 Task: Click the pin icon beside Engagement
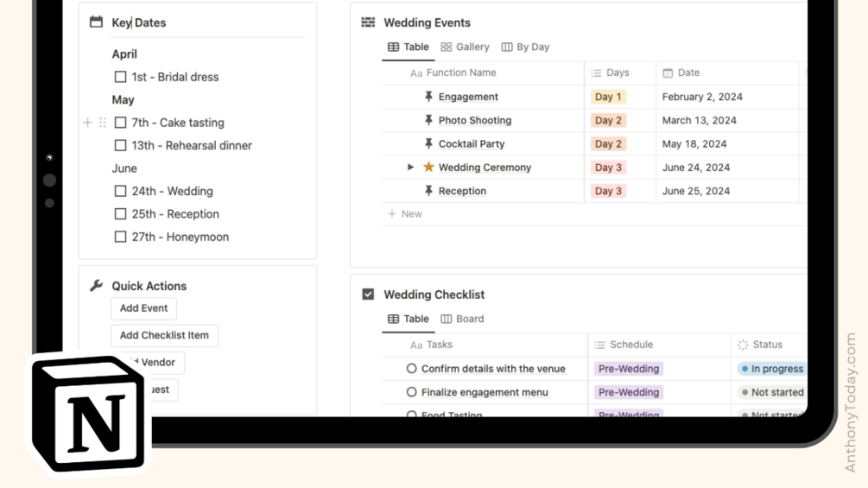click(x=428, y=97)
